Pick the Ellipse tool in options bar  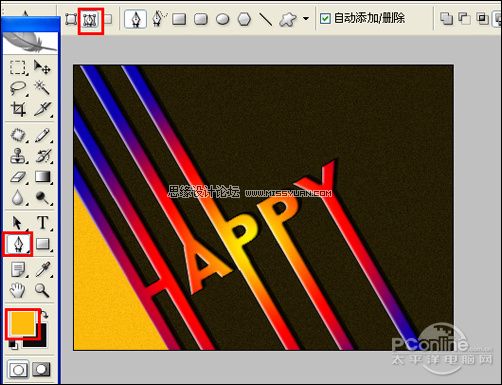222,19
